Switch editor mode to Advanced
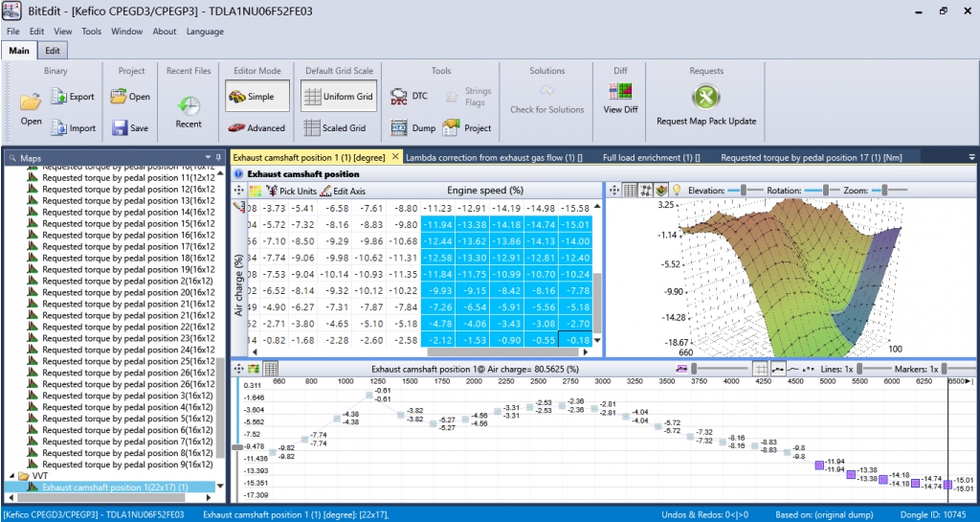This screenshot has width=980, height=522. tap(256, 128)
